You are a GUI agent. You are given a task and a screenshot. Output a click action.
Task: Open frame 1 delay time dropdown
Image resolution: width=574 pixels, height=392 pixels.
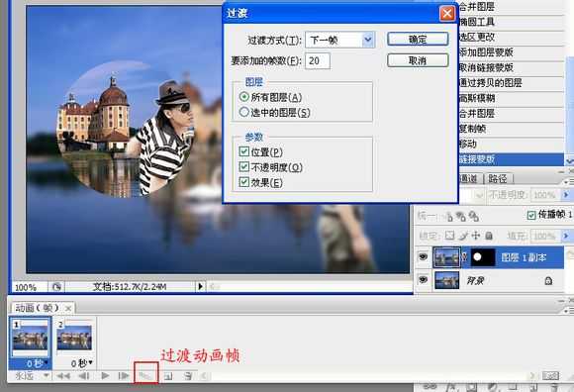coord(47,362)
